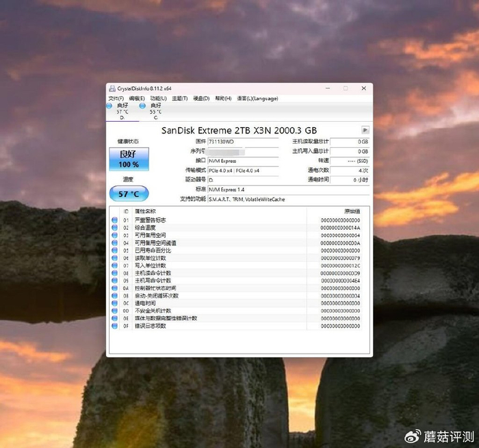Open the 语言(L)(Language) menu

[257, 98]
